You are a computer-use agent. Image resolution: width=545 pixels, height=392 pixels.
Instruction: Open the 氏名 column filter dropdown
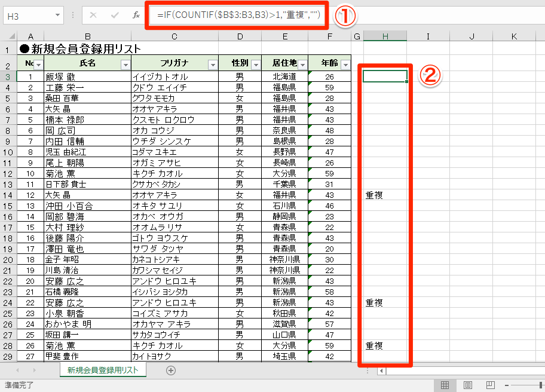point(125,65)
